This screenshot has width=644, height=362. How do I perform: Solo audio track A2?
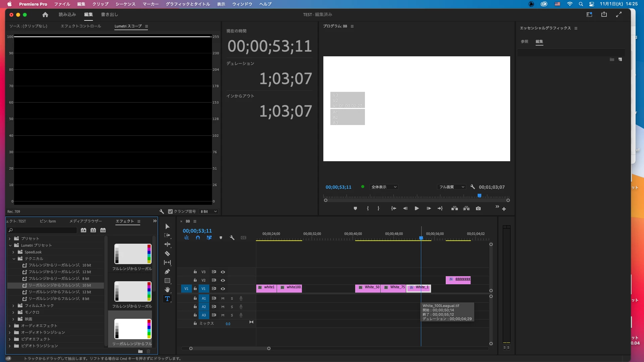[232, 307]
